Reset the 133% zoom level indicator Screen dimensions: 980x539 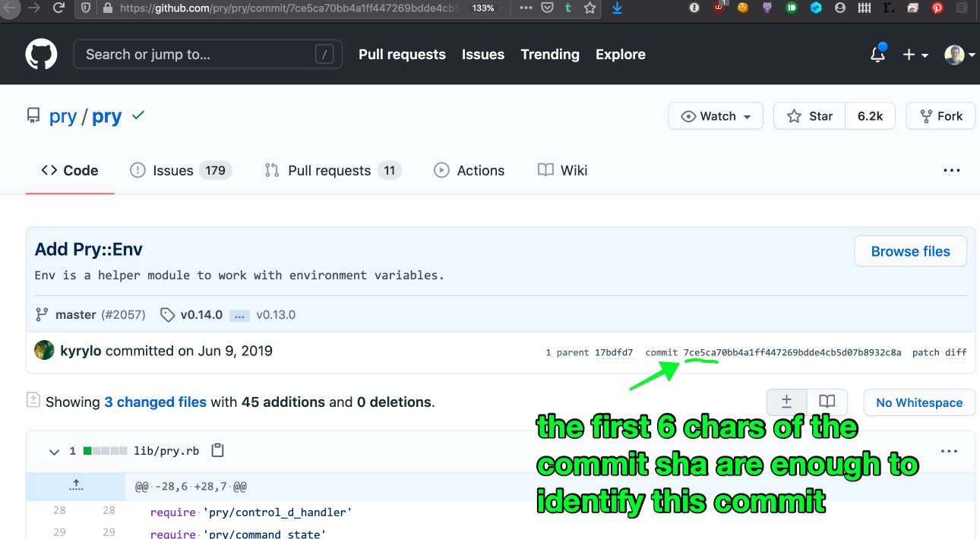pyautogui.click(x=483, y=8)
